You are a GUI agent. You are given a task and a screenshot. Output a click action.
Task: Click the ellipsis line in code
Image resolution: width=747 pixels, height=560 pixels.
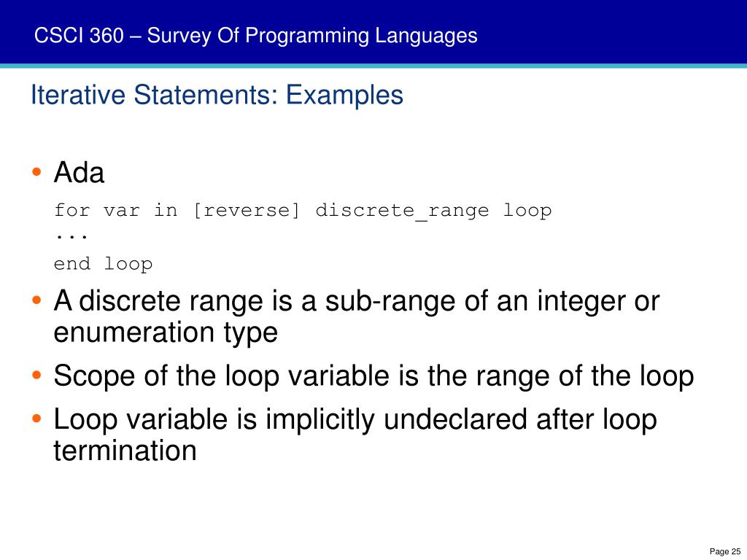[71, 236]
